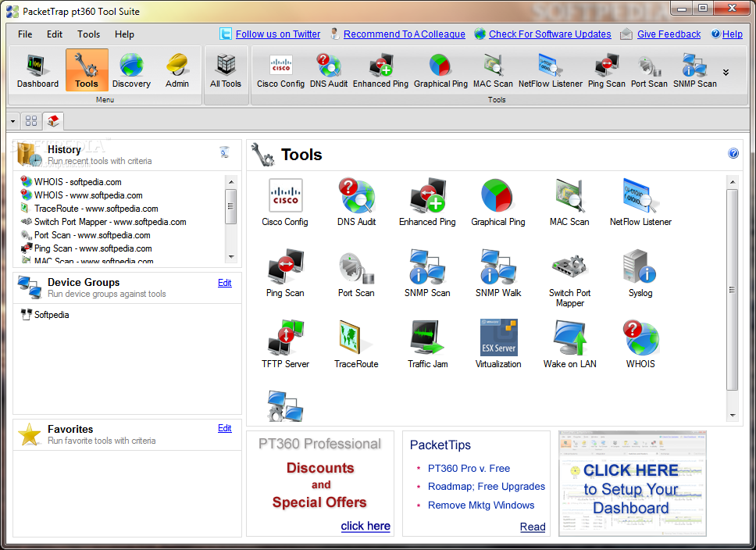
Task: Open DNS Audit in the Tools panel
Action: click(356, 202)
